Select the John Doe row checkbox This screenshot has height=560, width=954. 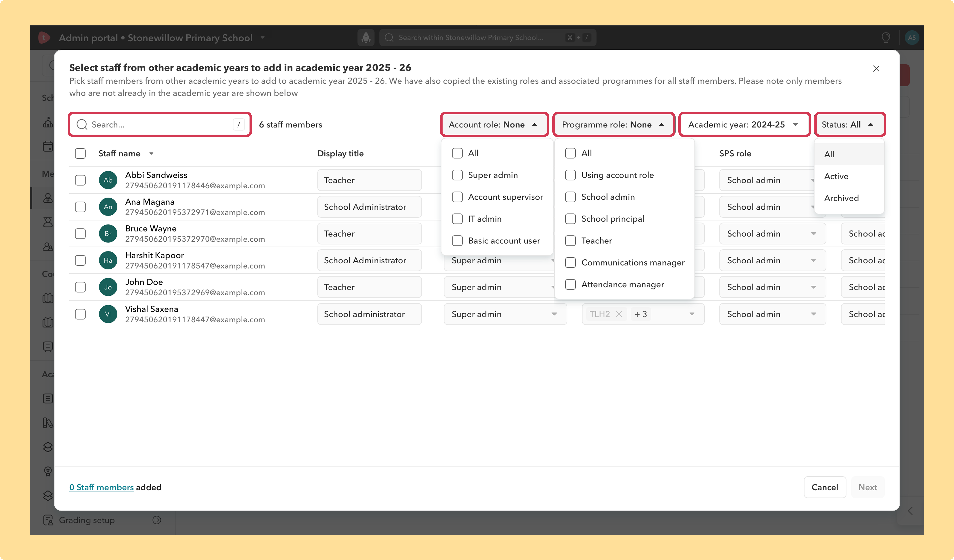[x=80, y=287]
